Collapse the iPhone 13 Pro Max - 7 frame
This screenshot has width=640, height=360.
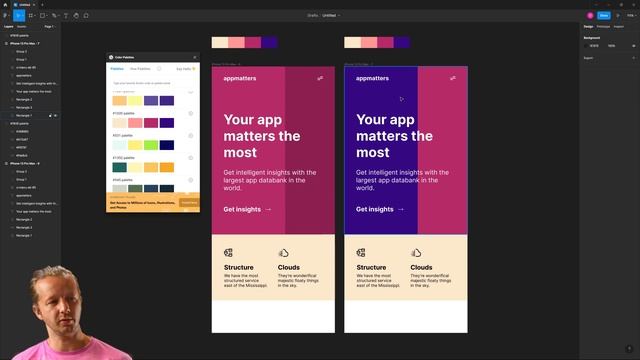tap(6, 43)
